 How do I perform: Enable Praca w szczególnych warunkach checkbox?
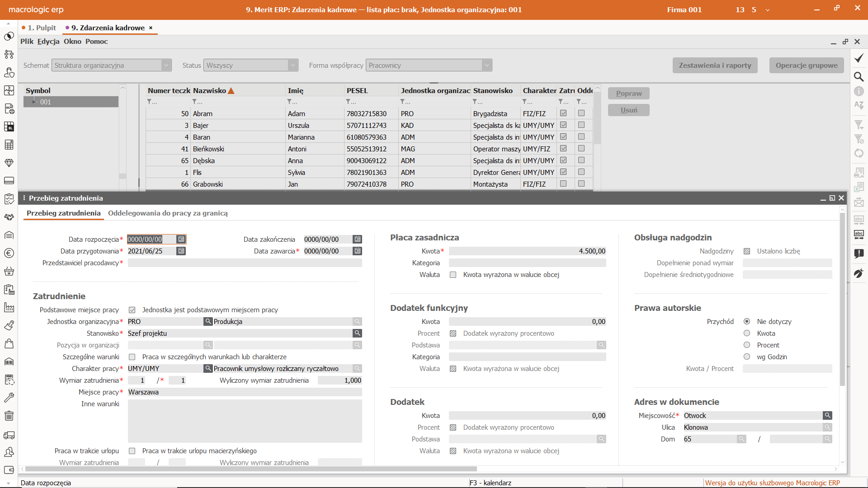click(x=132, y=357)
